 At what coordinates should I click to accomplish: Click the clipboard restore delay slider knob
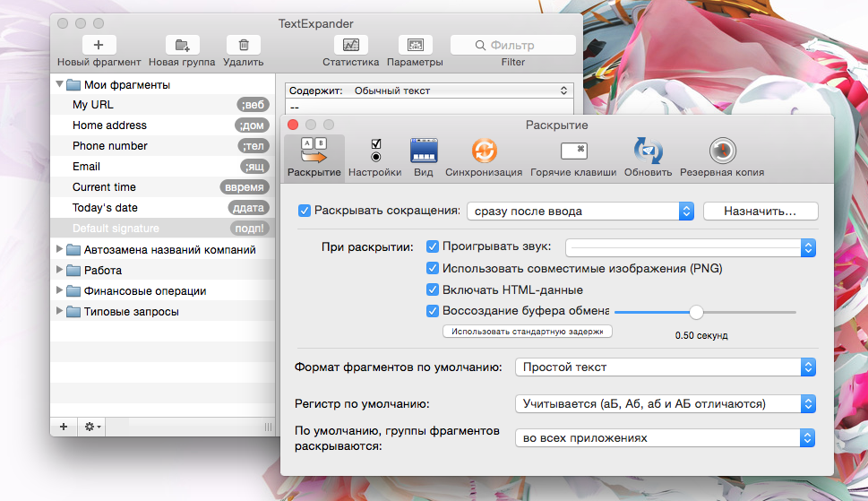[696, 312]
